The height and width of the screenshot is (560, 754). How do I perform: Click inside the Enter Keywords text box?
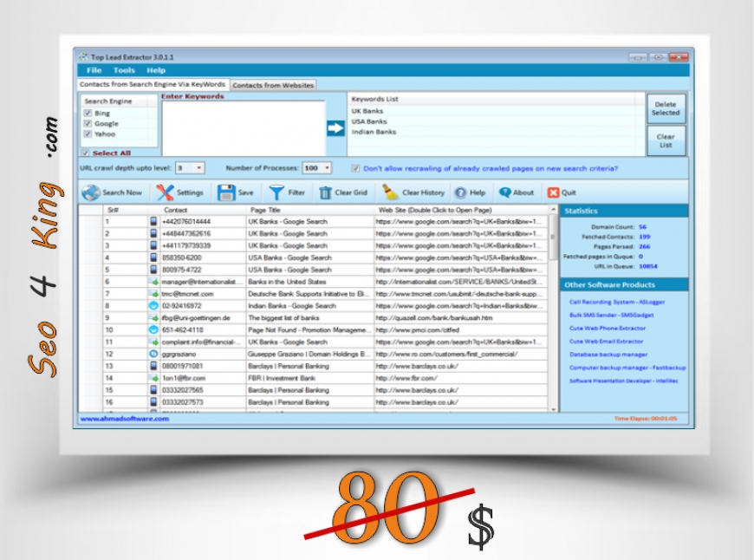pos(244,128)
